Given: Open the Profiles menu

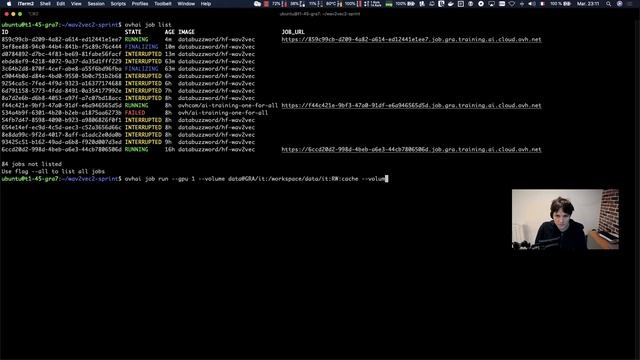Looking at the screenshot, I should tap(140, 4).
